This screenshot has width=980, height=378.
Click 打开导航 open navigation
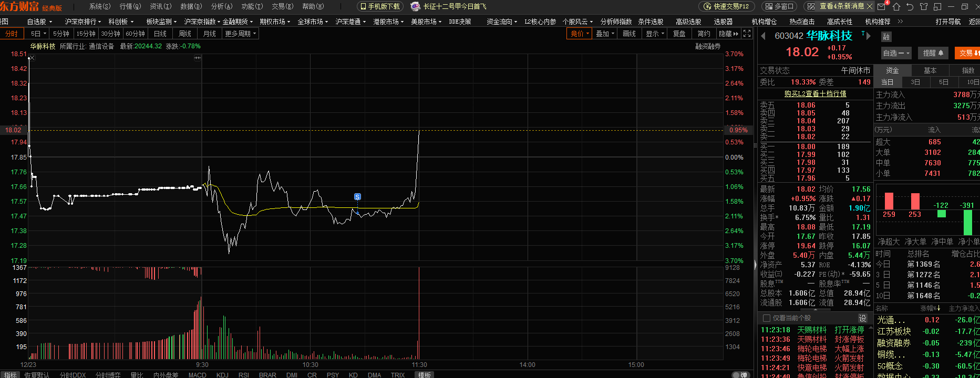948,22
